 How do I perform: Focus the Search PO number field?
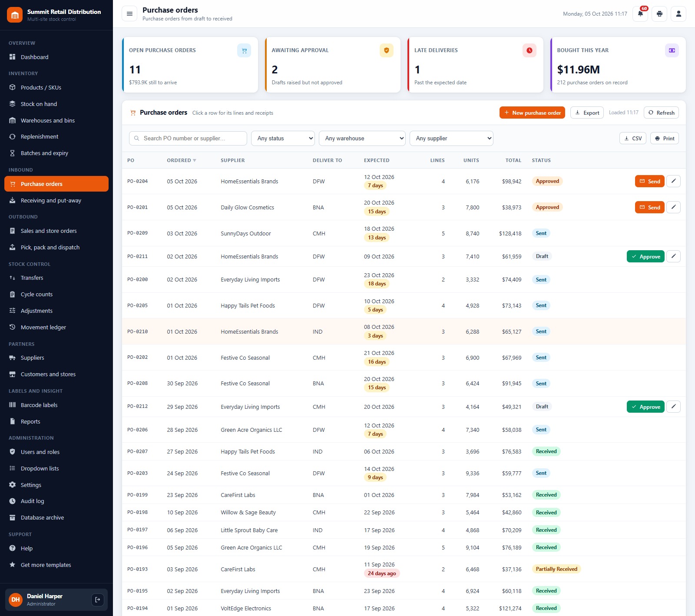[x=188, y=138]
